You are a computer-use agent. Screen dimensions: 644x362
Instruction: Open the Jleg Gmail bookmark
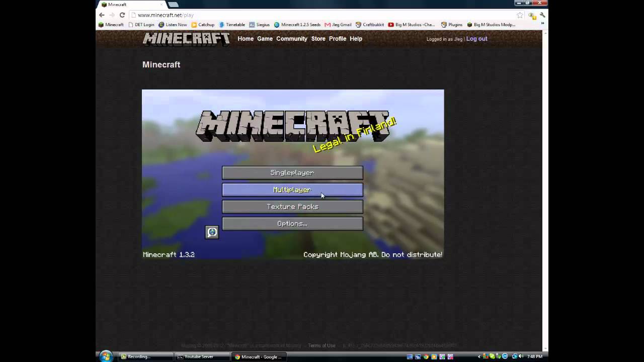click(338, 25)
